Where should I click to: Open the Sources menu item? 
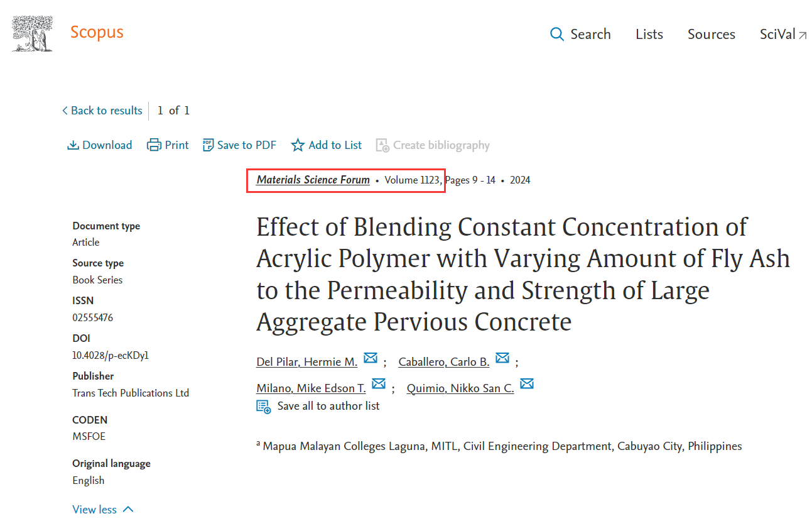click(711, 34)
